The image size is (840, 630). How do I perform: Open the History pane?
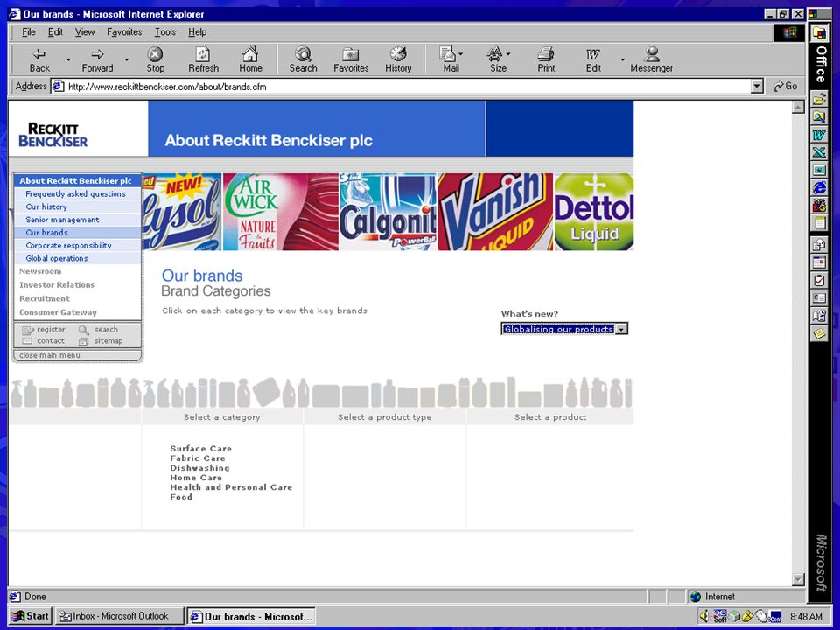[398, 59]
